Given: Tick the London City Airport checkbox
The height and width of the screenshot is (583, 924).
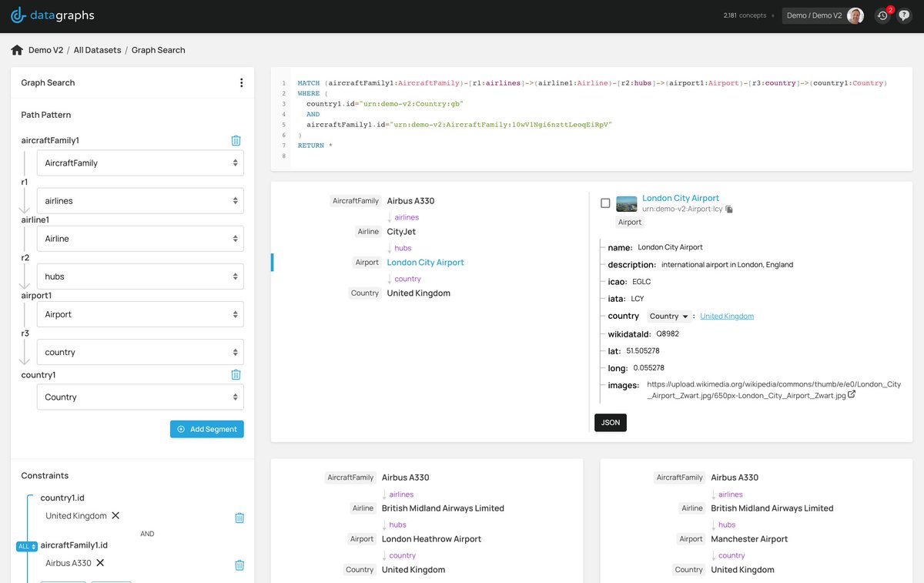Looking at the screenshot, I should [x=605, y=203].
